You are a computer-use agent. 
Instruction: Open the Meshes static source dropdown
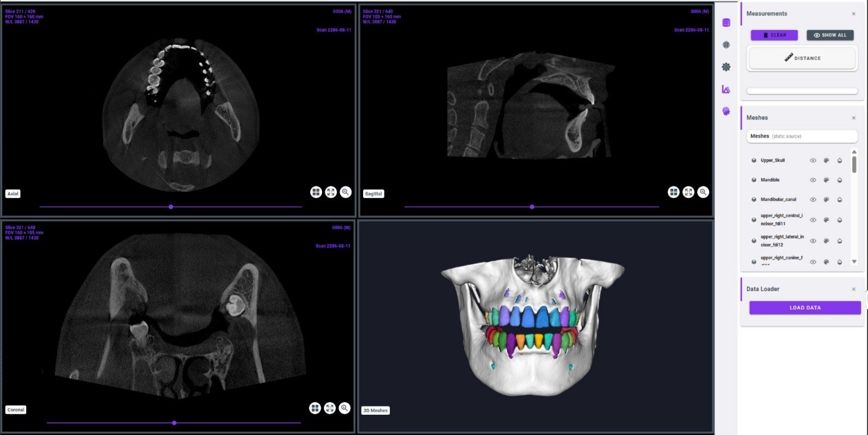(801, 136)
